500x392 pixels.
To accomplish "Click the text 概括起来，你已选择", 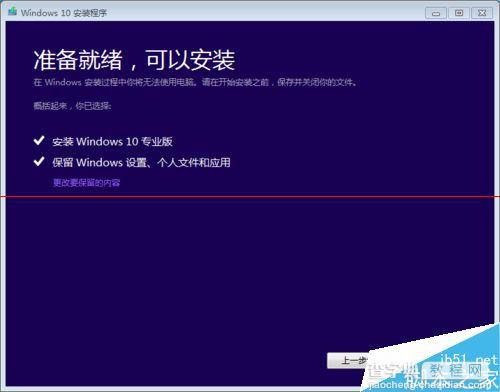I will pos(72,106).
